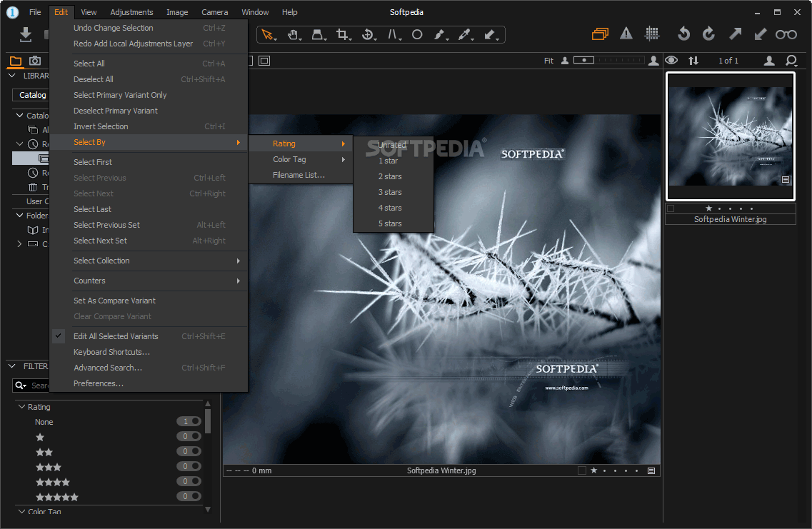Click the browser sort arrows icon
Screen dimensions: 812x529
[x=693, y=61]
